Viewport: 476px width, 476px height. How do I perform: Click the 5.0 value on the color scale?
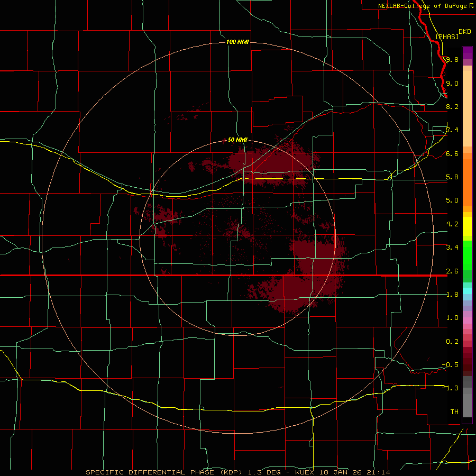pyautogui.click(x=452, y=200)
